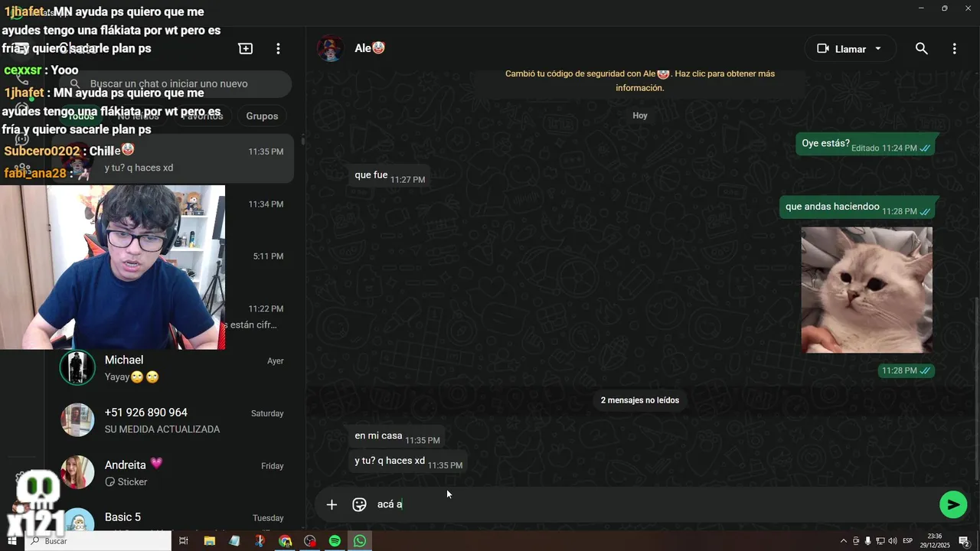
Task: Open the chat list three-dot menu
Action: [x=278, y=48]
